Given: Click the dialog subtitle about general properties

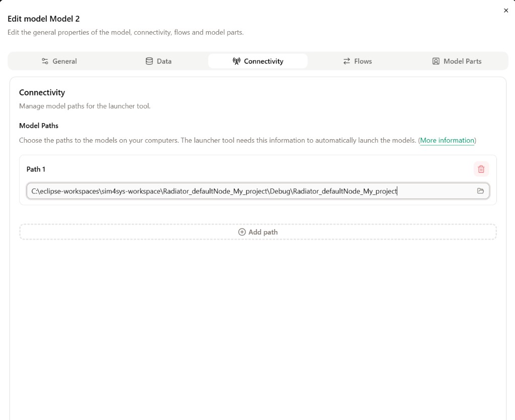Looking at the screenshot, I should pos(125,33).
